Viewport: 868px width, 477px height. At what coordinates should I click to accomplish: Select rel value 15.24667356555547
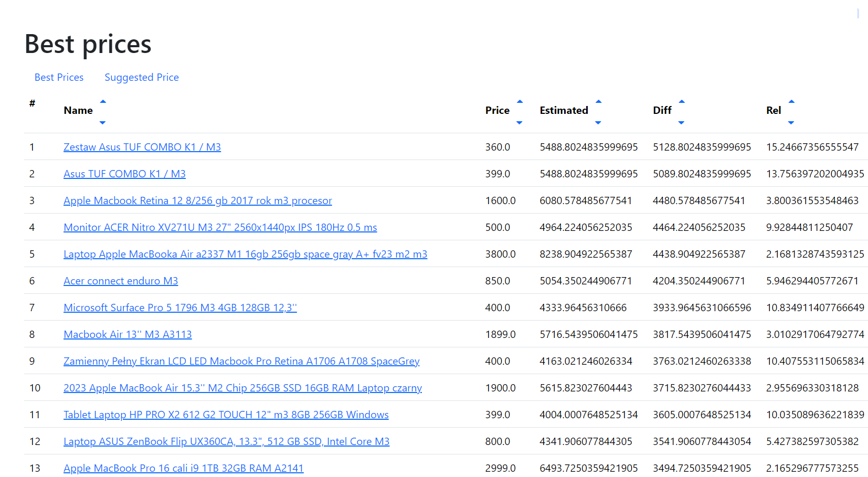tap(812, 147)
